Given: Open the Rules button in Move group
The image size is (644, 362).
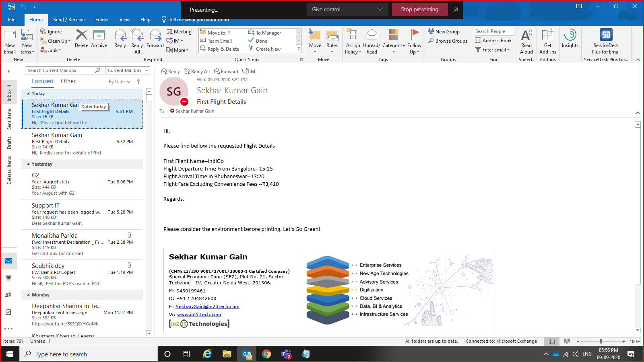Looking at the screenshot, I should (332, 41).
